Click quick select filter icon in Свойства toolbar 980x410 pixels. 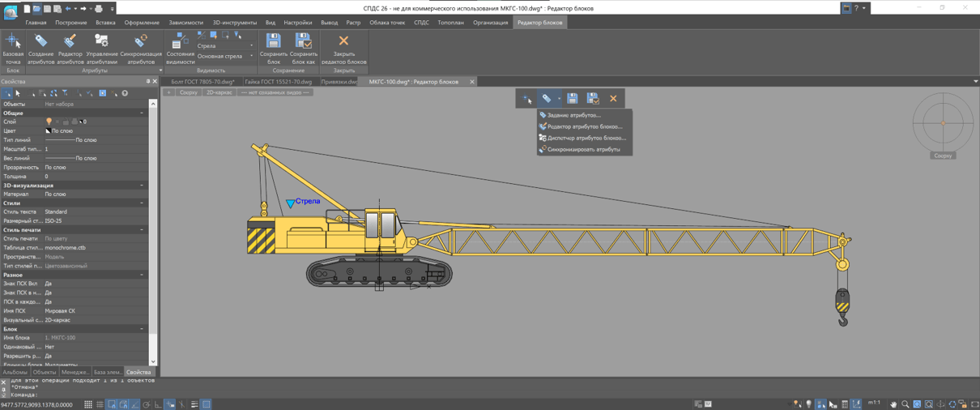[66, 93]
